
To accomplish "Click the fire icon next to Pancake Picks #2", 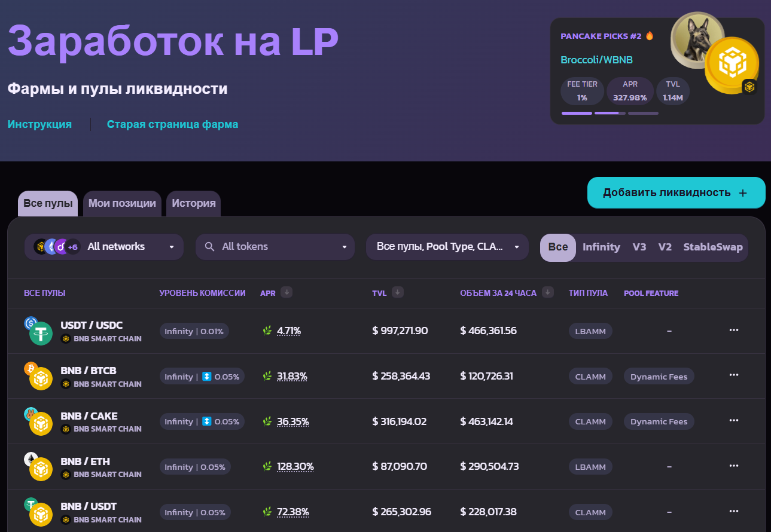I will pos(650,36).
